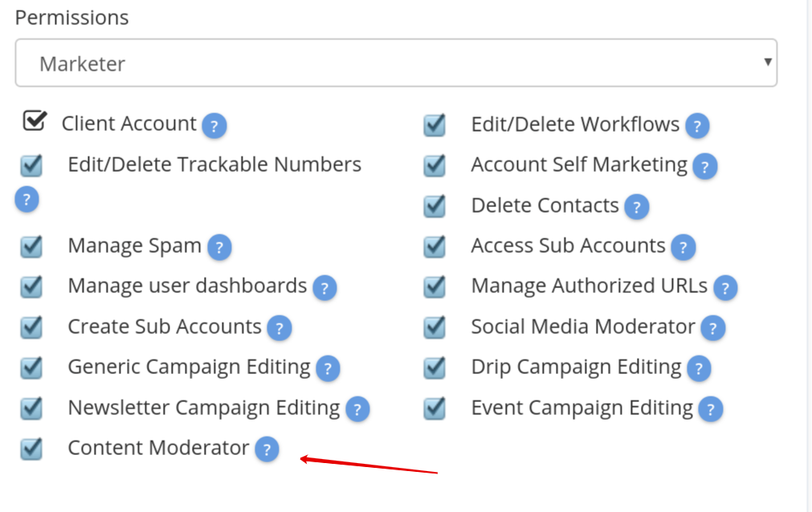Open help icon for Edit/Delete Workflows
Screen dimensions: 812x512
pyautogui.click(x=697, y=126)
